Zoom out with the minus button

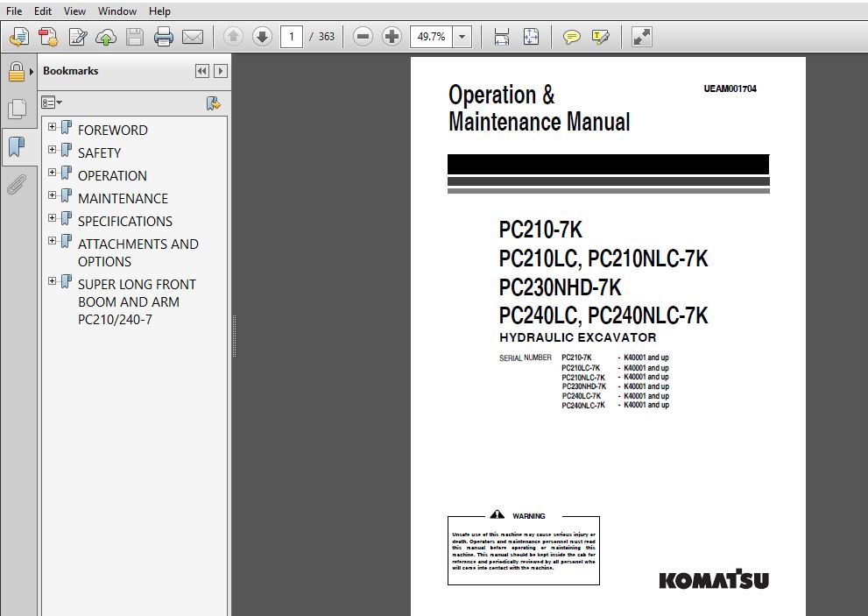[x=363, y=37]
